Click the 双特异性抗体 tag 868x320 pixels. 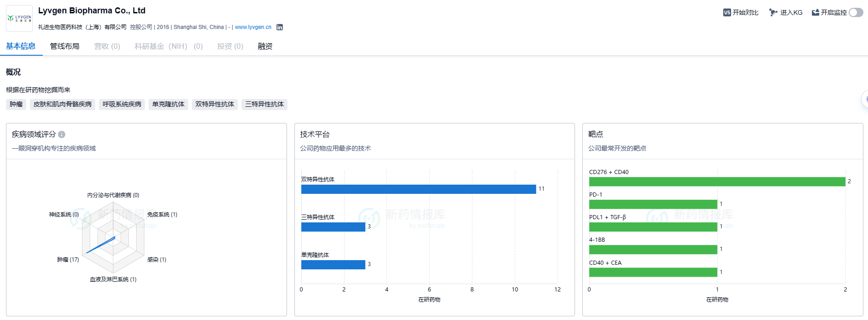[x=214, y=105]
